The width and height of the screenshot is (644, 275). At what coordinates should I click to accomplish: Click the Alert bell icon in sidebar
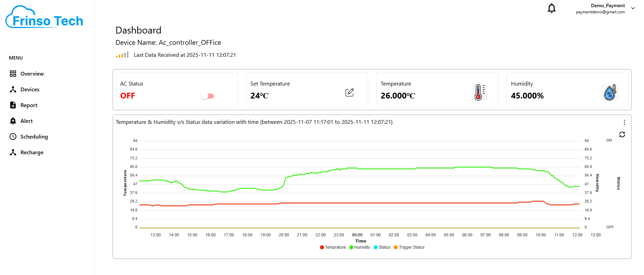coord(13,121)
